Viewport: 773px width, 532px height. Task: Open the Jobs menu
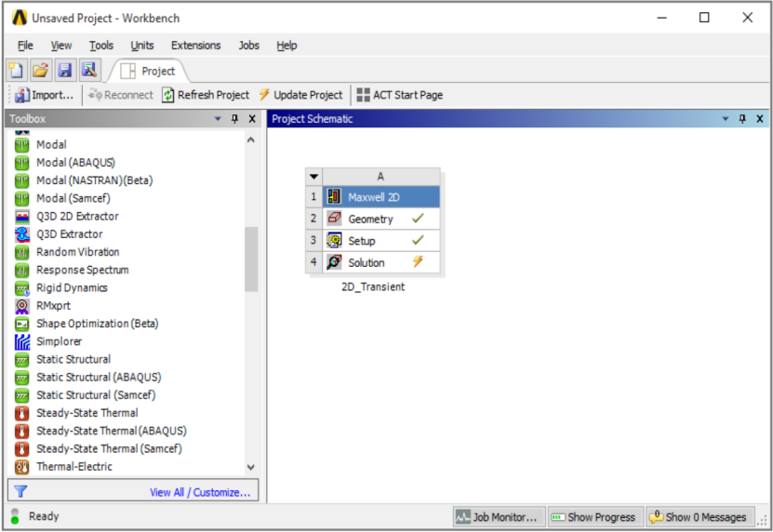[x=249, y=46]
